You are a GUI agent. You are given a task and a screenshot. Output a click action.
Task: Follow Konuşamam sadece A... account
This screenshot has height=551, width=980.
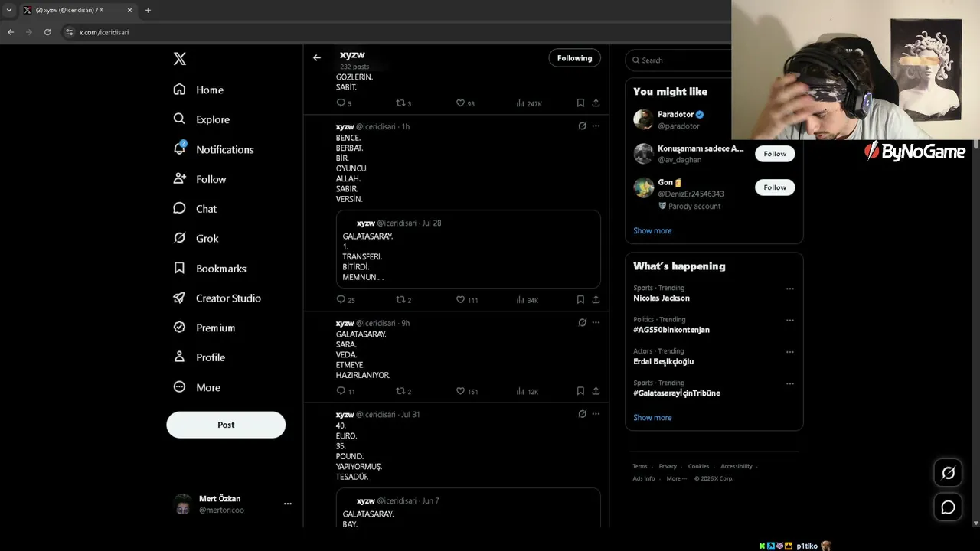pyautogui.click(x=775, y=154)
